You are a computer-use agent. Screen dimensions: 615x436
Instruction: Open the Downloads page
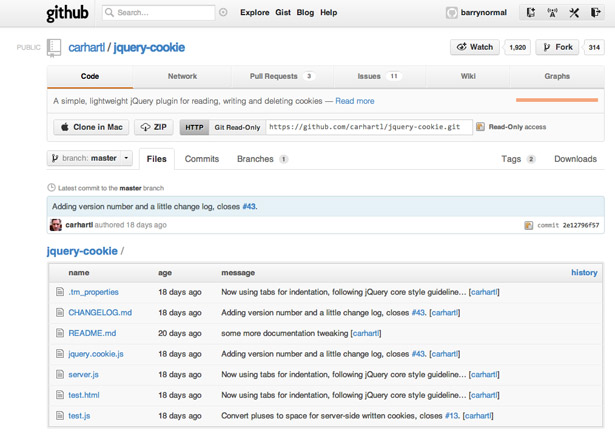coord(575,159)
